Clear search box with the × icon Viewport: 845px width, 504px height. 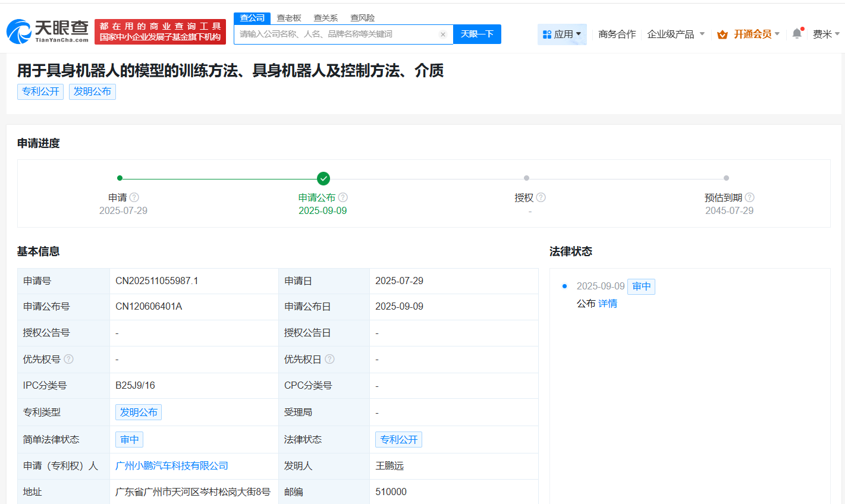[443, 34]
